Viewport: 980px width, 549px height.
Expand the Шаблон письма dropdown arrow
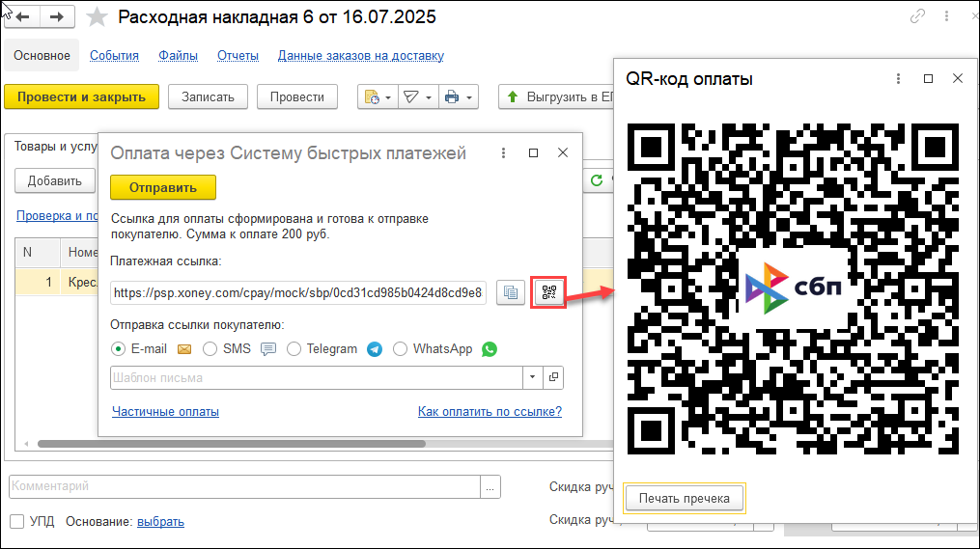pyautogui.click(x=533, y=377)
